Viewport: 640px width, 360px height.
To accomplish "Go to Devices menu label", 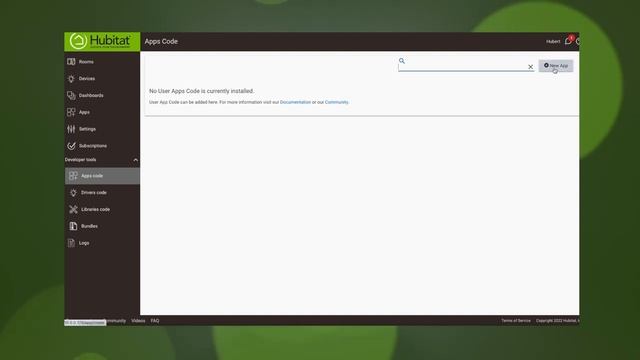I will [x=87, y=79].
